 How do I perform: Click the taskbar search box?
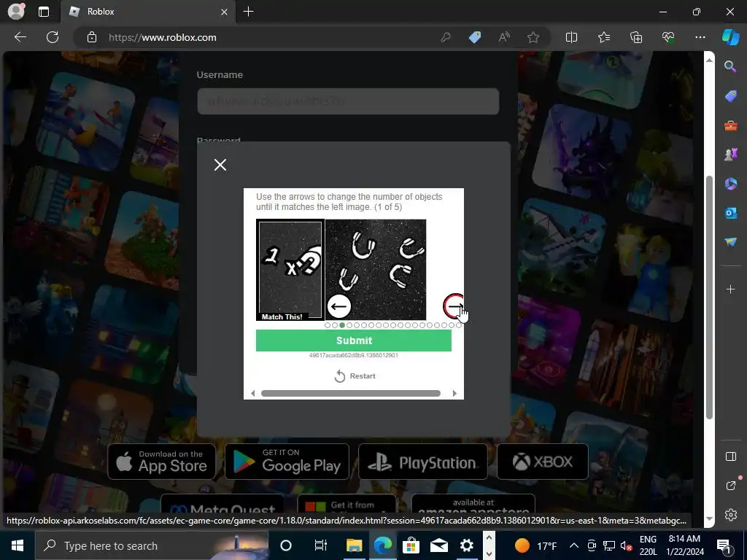152,545
